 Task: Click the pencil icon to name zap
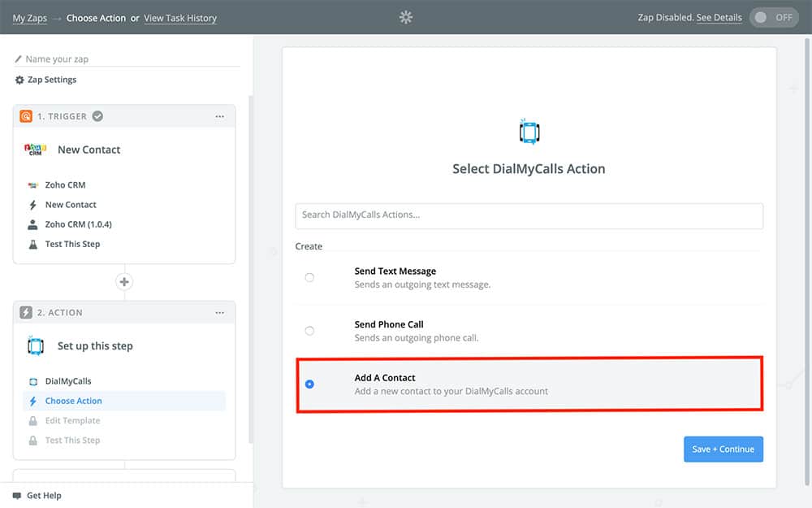click(19, 59)
